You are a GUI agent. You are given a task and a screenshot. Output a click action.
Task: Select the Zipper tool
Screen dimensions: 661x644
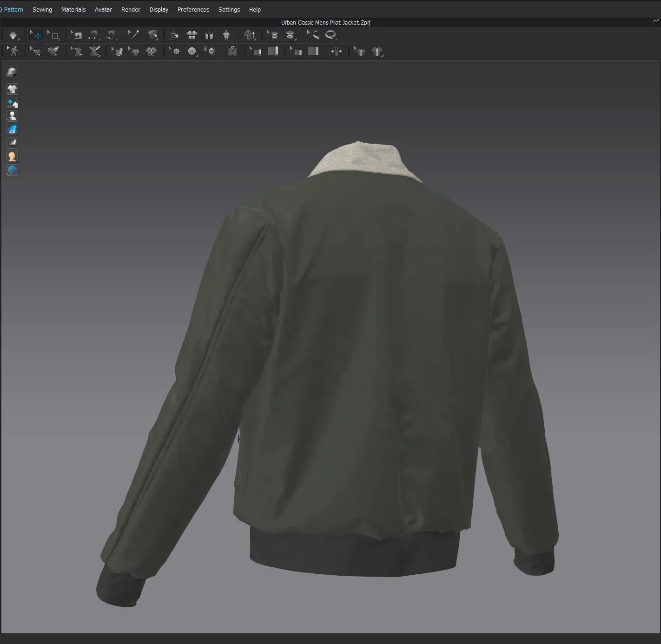(232, 51)
